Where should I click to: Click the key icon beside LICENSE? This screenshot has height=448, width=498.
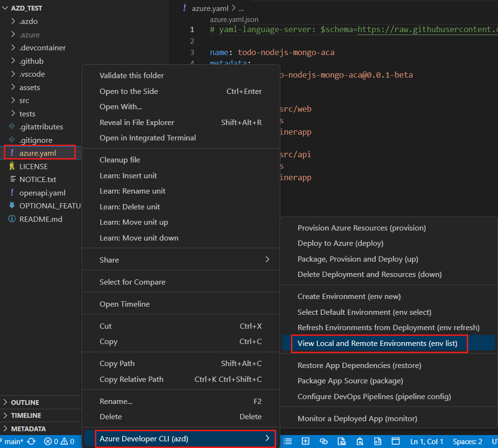click(x=12, y=166)
